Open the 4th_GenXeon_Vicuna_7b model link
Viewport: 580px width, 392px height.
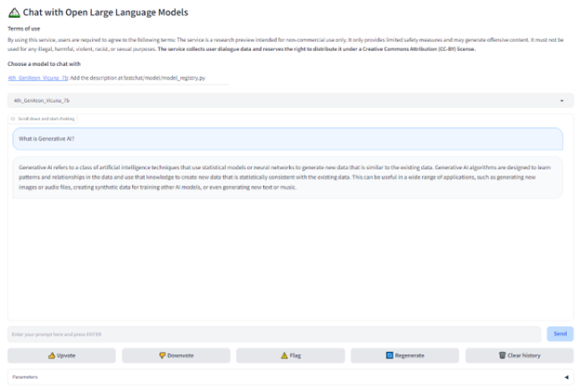coord(38,78)
